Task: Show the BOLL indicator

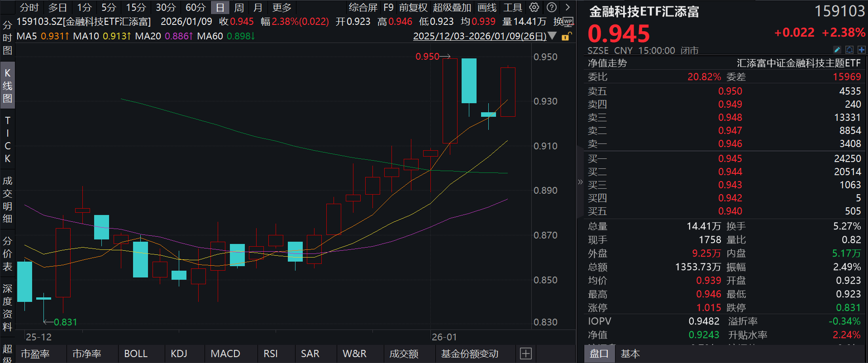Action: click(x=136, y=353)
